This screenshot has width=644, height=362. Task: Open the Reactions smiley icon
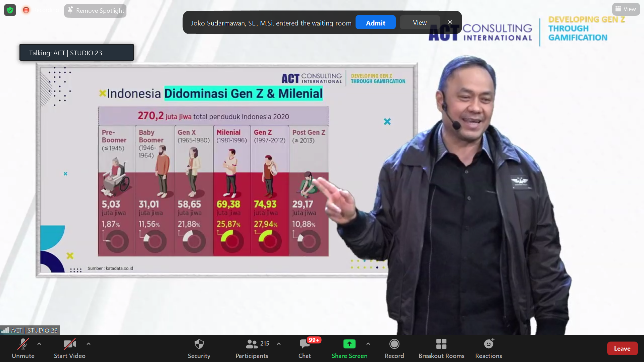[x=488, y=344]
